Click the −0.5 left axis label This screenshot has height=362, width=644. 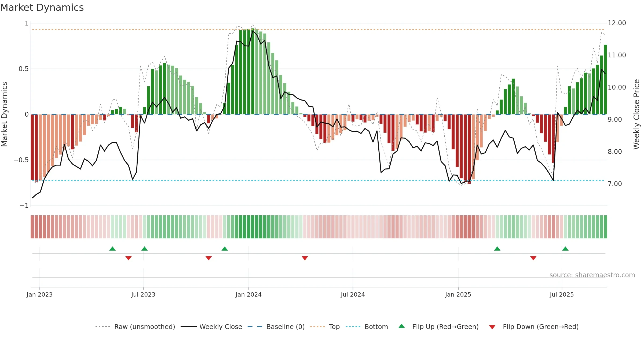(x=21, y=160)
